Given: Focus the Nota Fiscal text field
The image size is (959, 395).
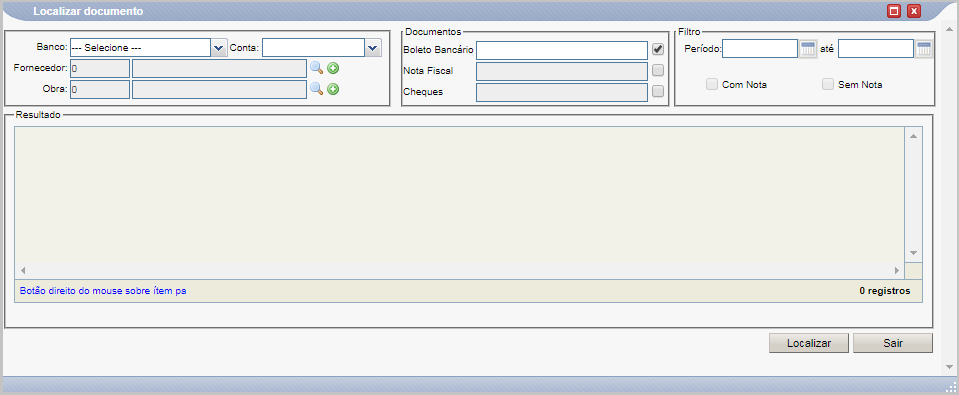Looking at the screenshot, I should coord(561,72).
